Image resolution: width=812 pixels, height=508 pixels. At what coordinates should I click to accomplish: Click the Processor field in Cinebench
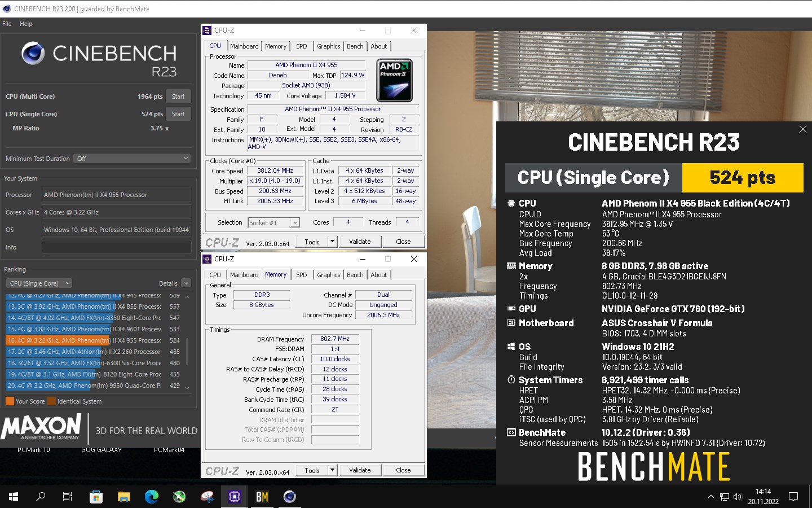(116, 195)
